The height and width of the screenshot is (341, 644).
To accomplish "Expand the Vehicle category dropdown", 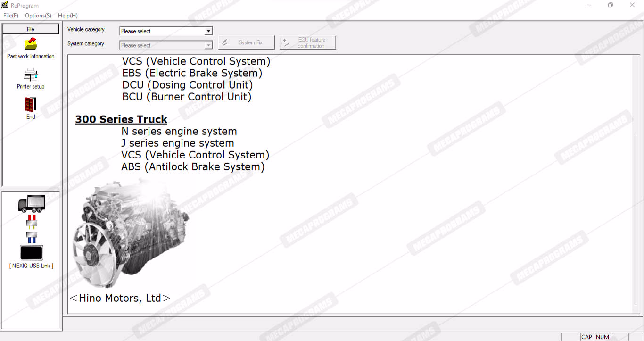I will coord(208,31).
